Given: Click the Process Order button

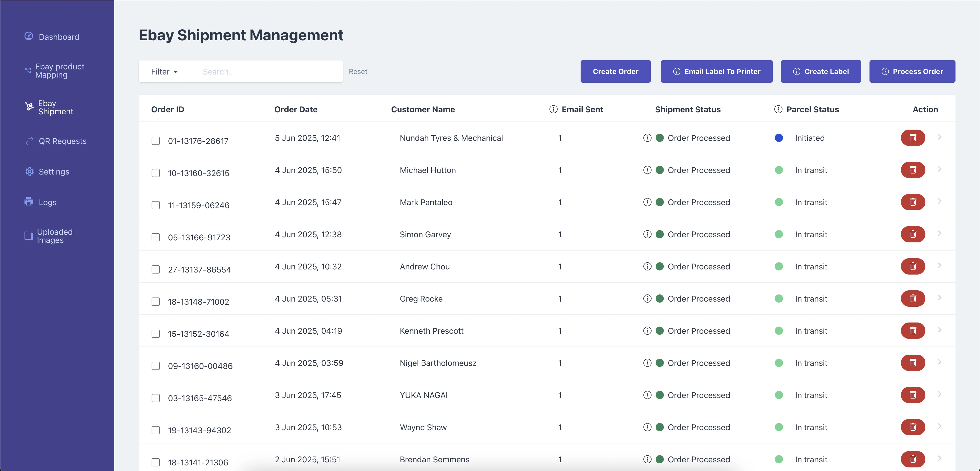Looking at the screenshot, I should click(x=912, y=71).
